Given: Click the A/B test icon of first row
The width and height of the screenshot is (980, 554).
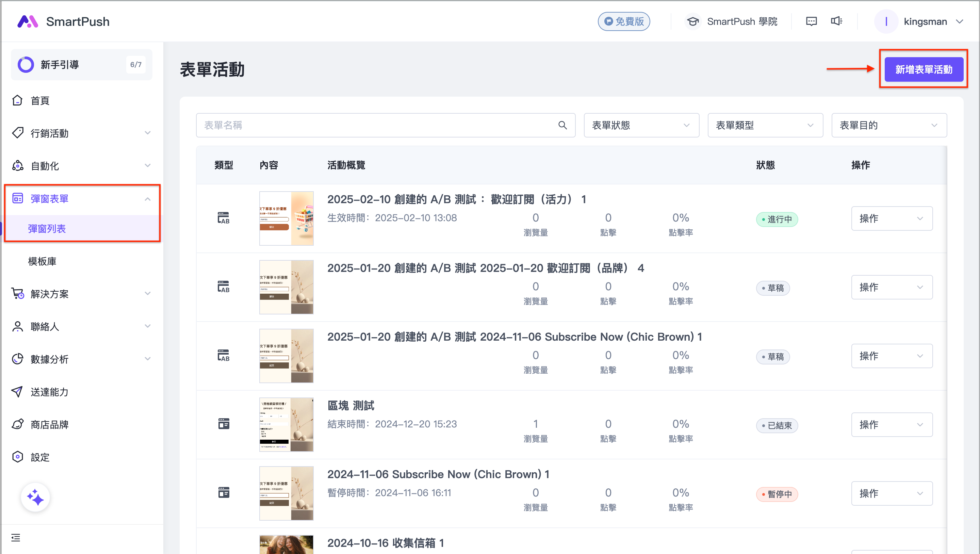Looking at the screenshot, I should click(x=224, y=218).
